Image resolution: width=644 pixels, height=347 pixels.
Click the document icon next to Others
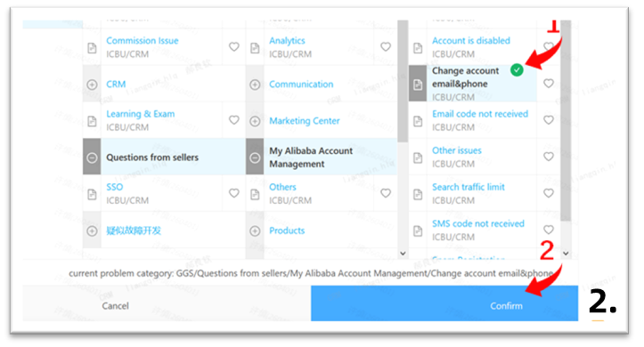click(x=255, y=194)
